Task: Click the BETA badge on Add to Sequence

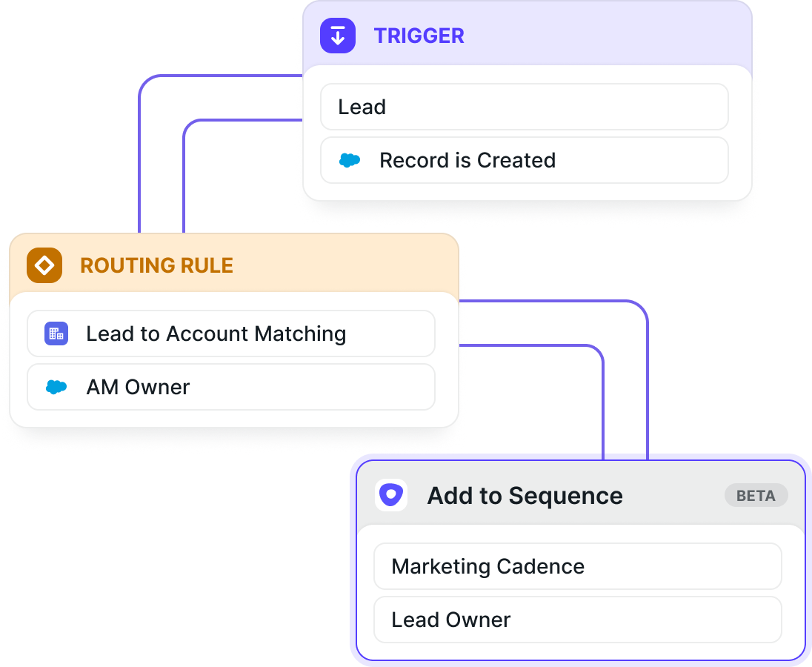Action: pos(756,496)
